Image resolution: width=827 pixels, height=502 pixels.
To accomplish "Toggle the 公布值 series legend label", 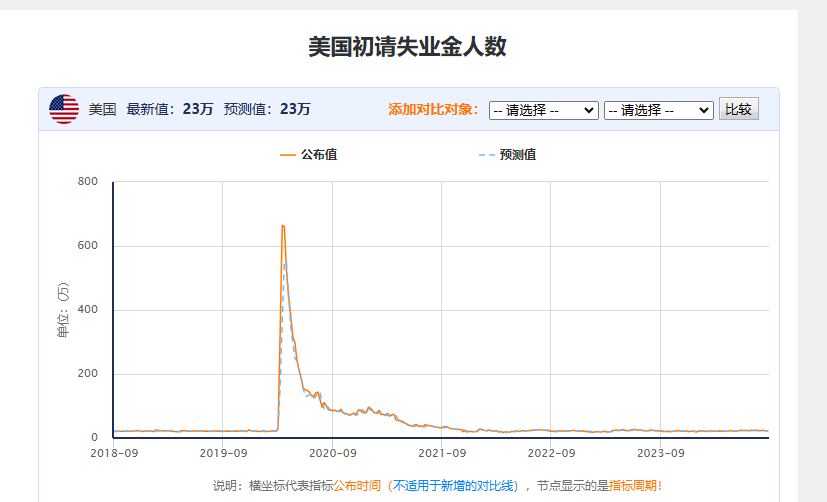I will pos(317,155).
